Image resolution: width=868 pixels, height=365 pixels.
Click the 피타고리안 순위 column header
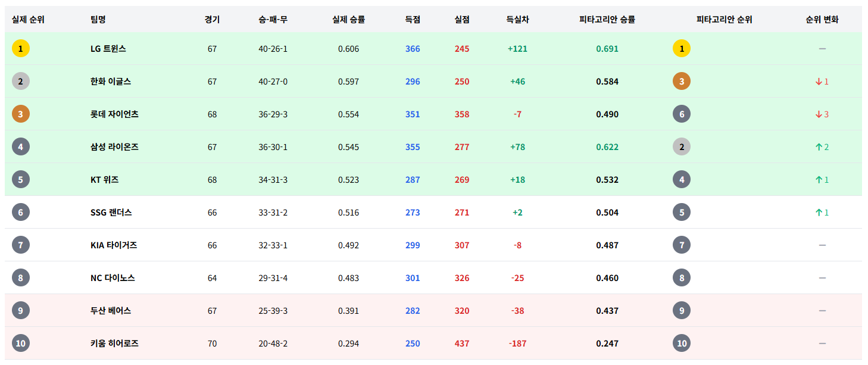coord(725,20)
